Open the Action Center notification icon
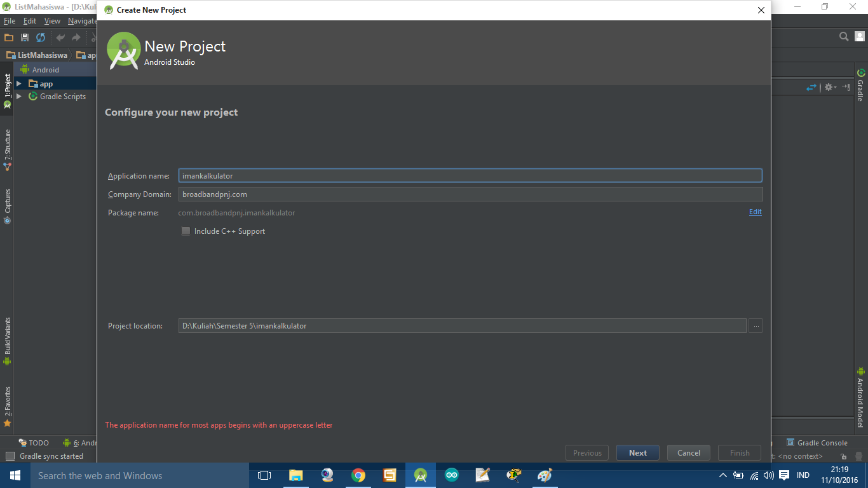Viewport: 868px width, 488px height. click(x=784, y=475)
